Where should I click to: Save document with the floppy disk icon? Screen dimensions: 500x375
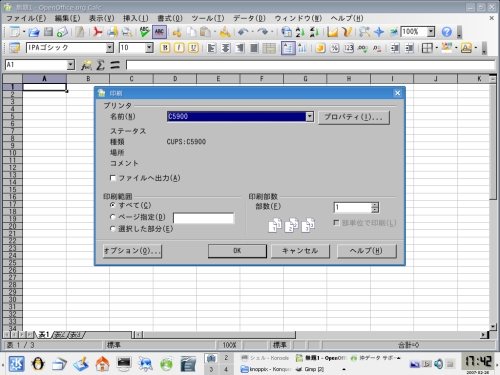pos(48,32)
